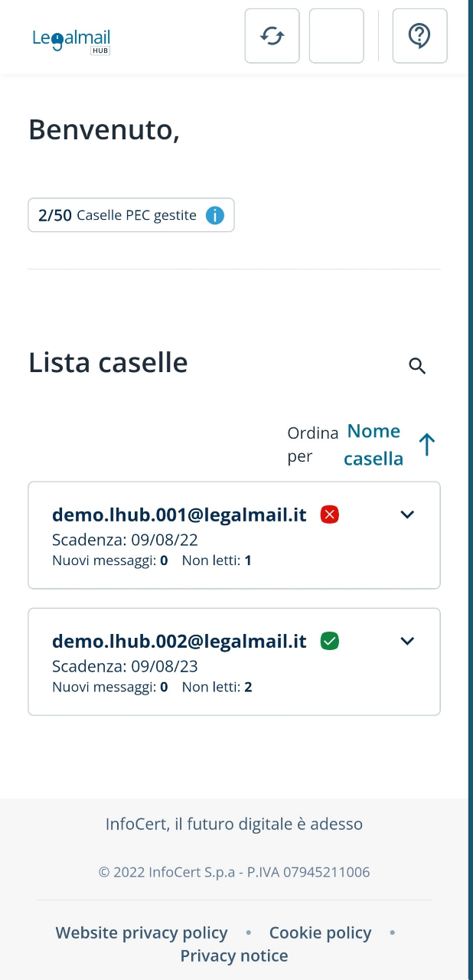Click the green check status icon of demo.lhub.002

pos(330,641)
